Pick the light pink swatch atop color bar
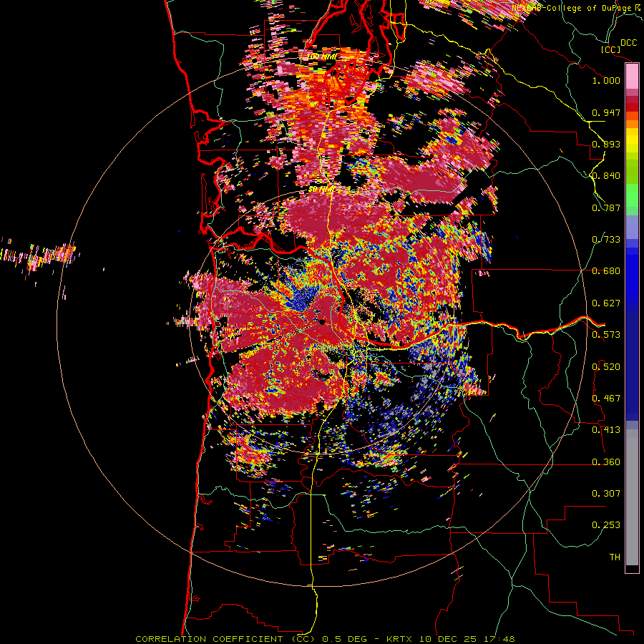The width and height of the screenshot is (644, 644). click(632, 76)
